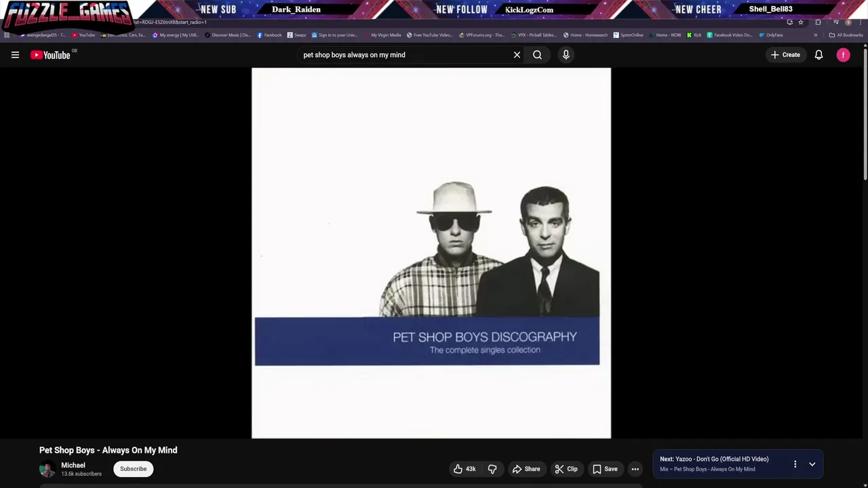This screenshot has height=488, width=868.
Task: Open the All Bookmarks folder
Action: [846, 35]
